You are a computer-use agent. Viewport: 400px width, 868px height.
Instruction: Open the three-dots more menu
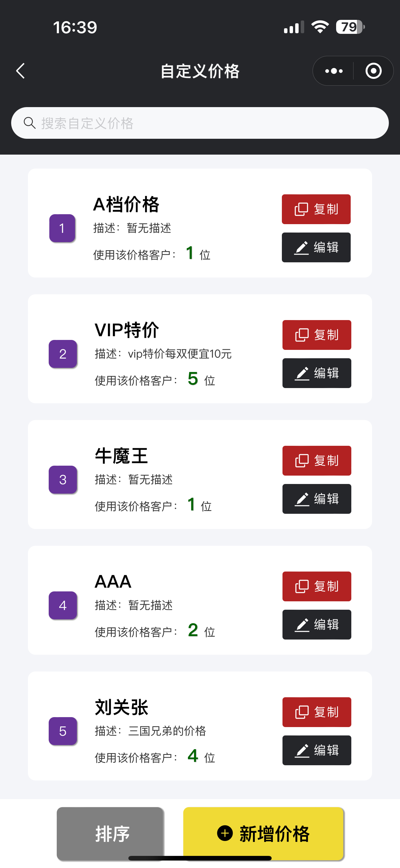tap(334, 71)
